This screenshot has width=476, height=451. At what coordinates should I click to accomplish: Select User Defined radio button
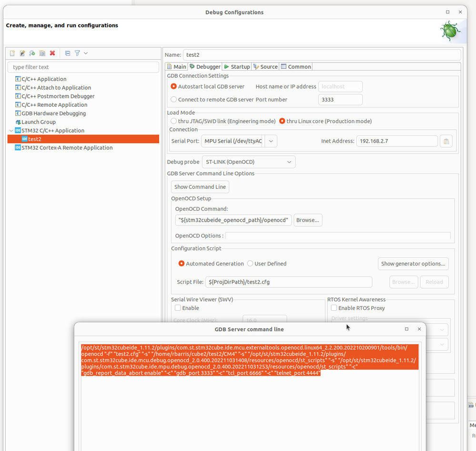click(x=250, y=264)
